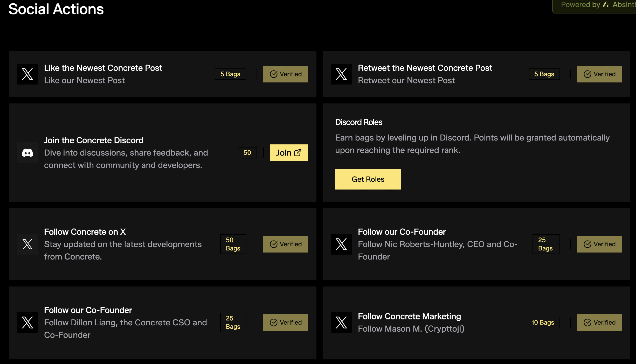The height and width of the screenshot is (364, 636).
Task: Click Verified button for Follow Concrete Marketing
Action: (599, 323)
